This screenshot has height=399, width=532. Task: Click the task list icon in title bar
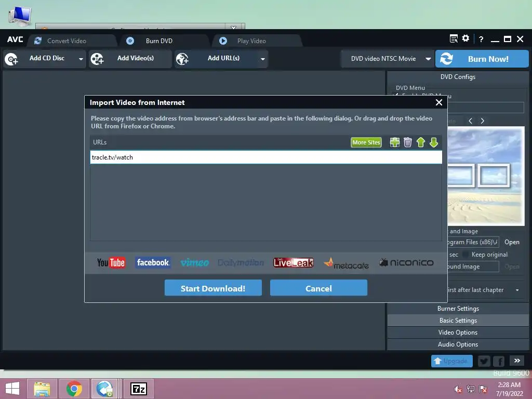(x=454, y=38)
